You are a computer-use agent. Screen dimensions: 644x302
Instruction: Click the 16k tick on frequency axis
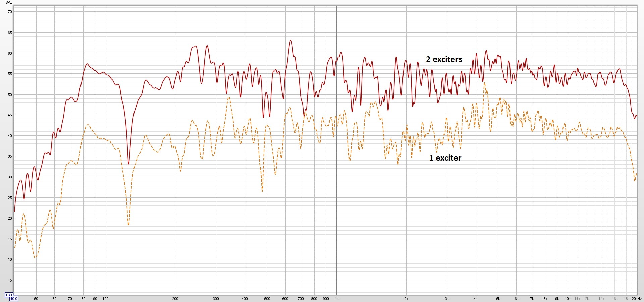click(614, 299)
